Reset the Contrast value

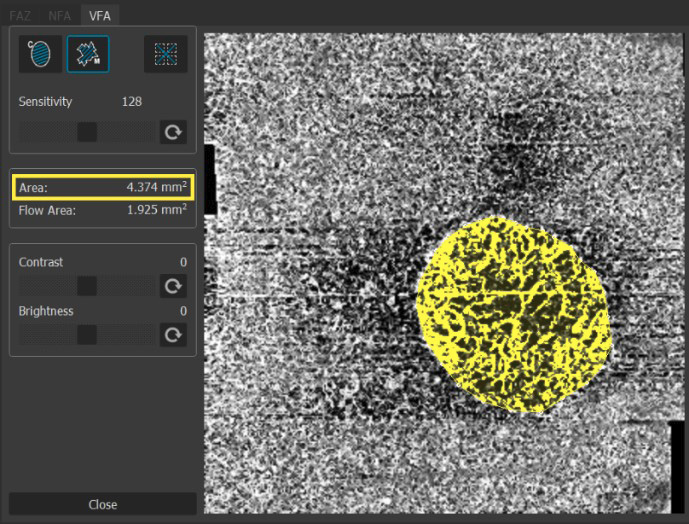(x=174, y=286)
